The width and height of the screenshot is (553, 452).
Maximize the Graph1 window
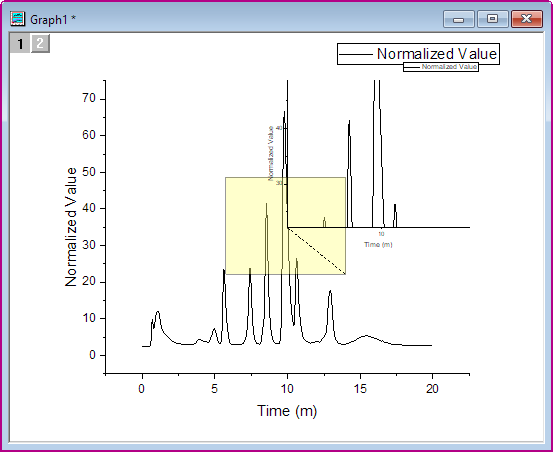pyautogui.click(x=493, y=19)
